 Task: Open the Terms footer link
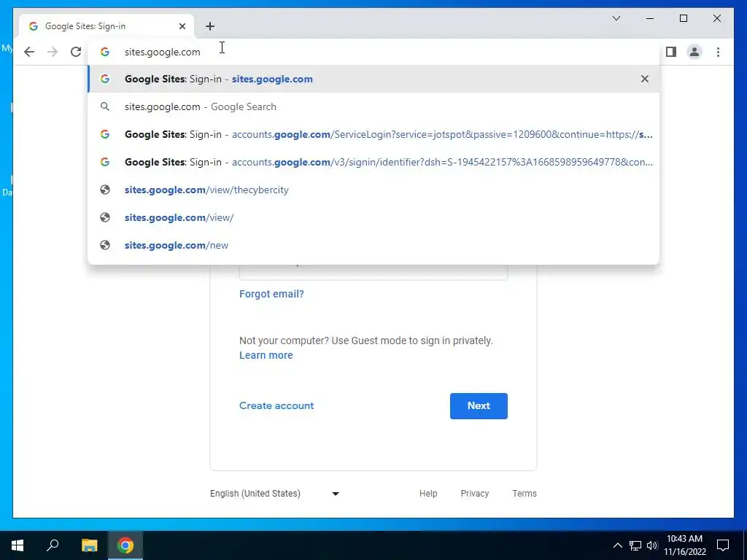[525, 494]
